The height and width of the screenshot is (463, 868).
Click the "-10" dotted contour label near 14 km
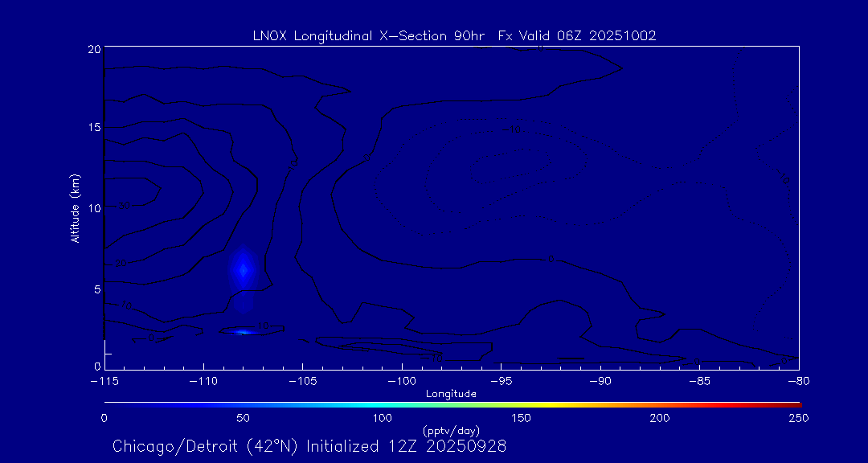coord(512,129)
